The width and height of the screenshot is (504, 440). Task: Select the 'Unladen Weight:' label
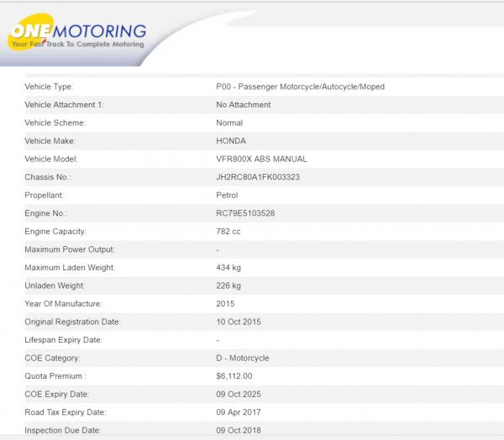(x=55, y=285)
